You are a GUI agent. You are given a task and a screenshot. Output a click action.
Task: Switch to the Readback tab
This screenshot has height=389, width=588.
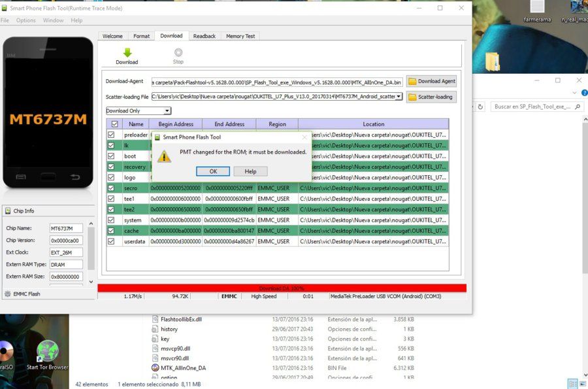point(204,36)
